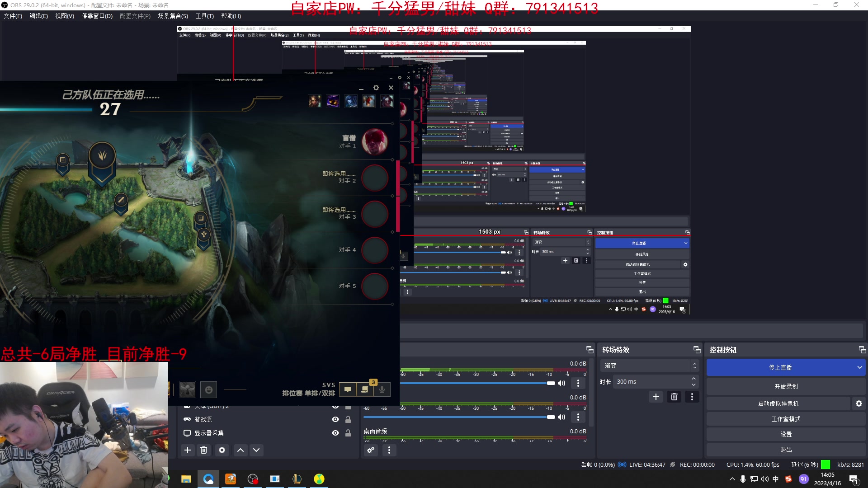Open League missions scroll icon with badge 3
Image resolution: width=868 pixels, height=488 pixels.
click(x=365, y=389)
